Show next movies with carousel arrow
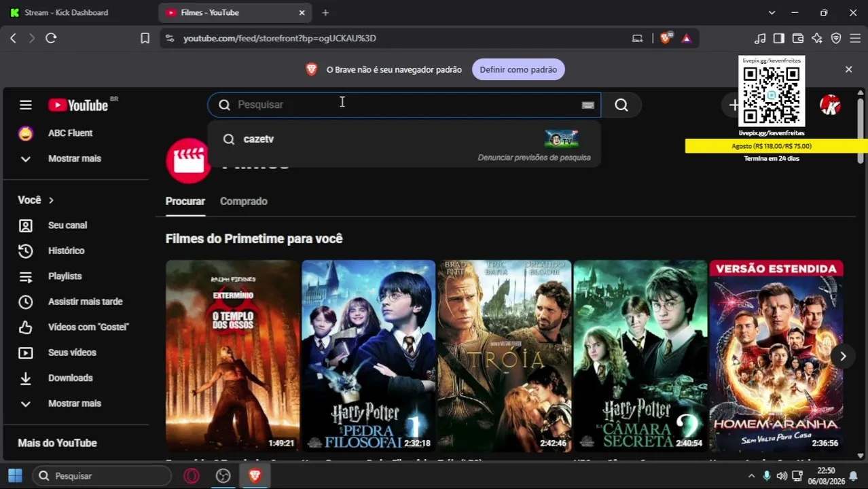This screenshot has width=868, height=489. [843, 357]
